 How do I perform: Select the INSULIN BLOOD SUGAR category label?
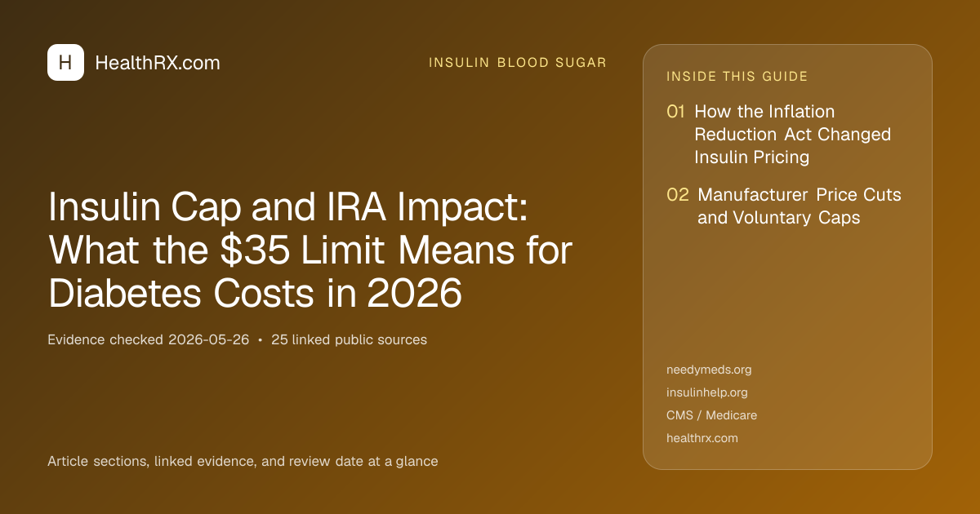coord(518,63)
